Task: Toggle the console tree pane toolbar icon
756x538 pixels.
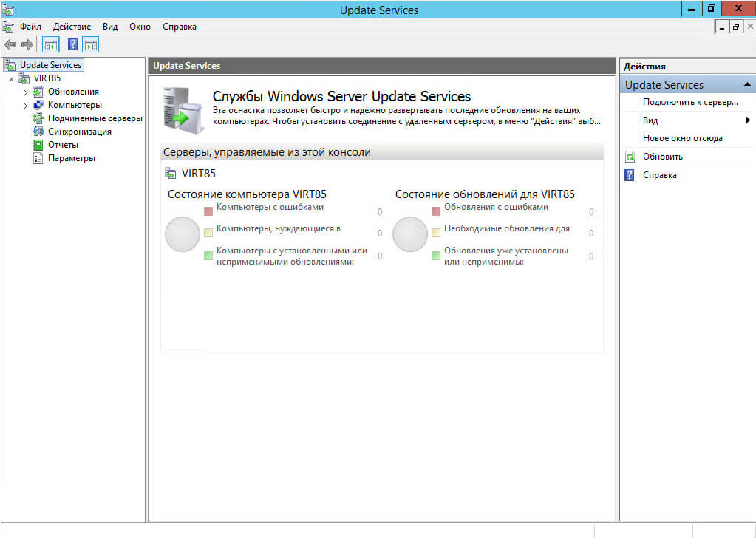Action: (x=51, y=45)
